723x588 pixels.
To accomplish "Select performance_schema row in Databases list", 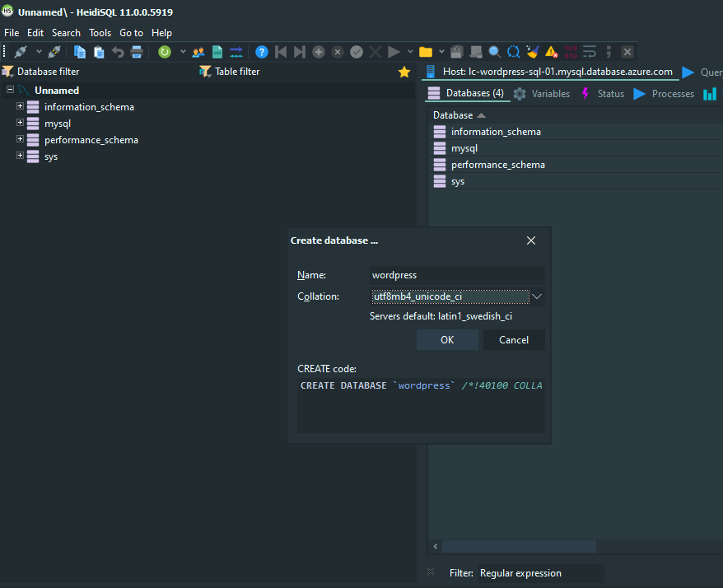I will point(576,165).
